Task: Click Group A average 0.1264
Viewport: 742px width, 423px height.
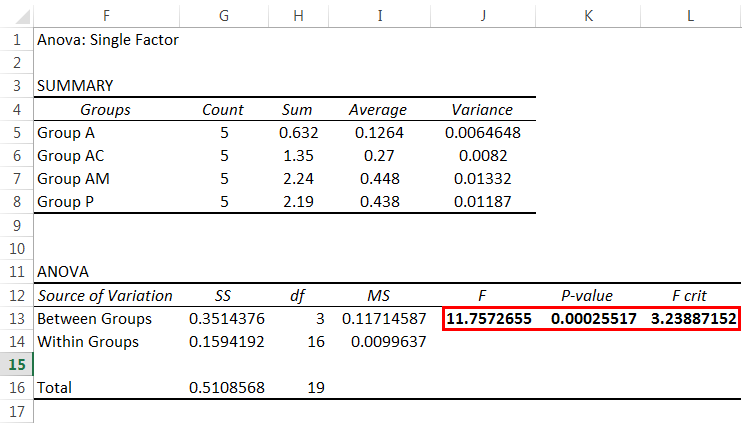Action: [380, 133]
